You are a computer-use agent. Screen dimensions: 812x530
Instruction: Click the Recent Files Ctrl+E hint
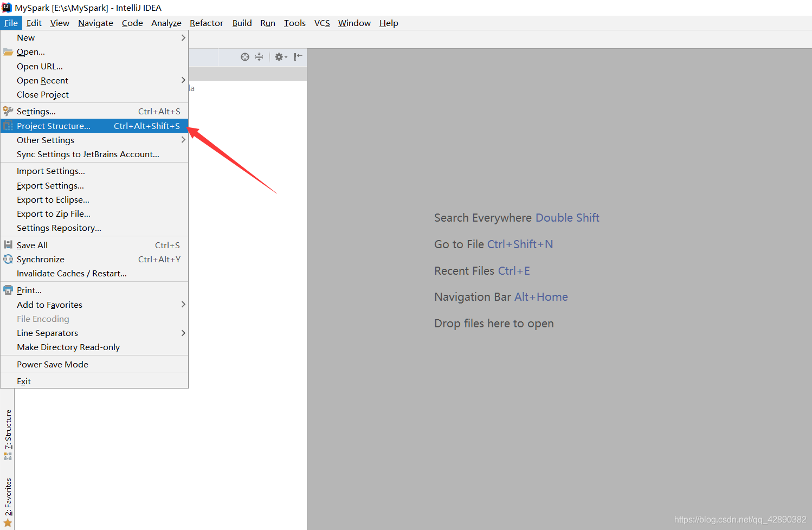click(482, 271)
